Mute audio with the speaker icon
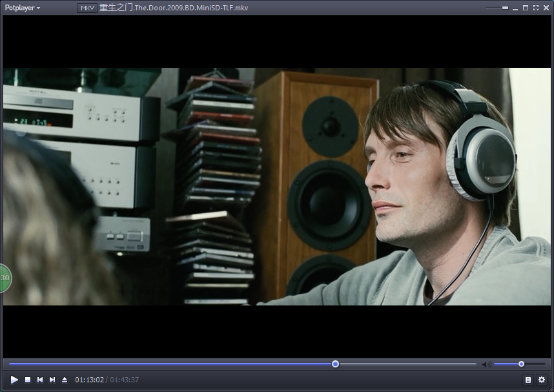The width and height of the screenshot is (554, 392). pyautogui.click(x=486, y=364)
